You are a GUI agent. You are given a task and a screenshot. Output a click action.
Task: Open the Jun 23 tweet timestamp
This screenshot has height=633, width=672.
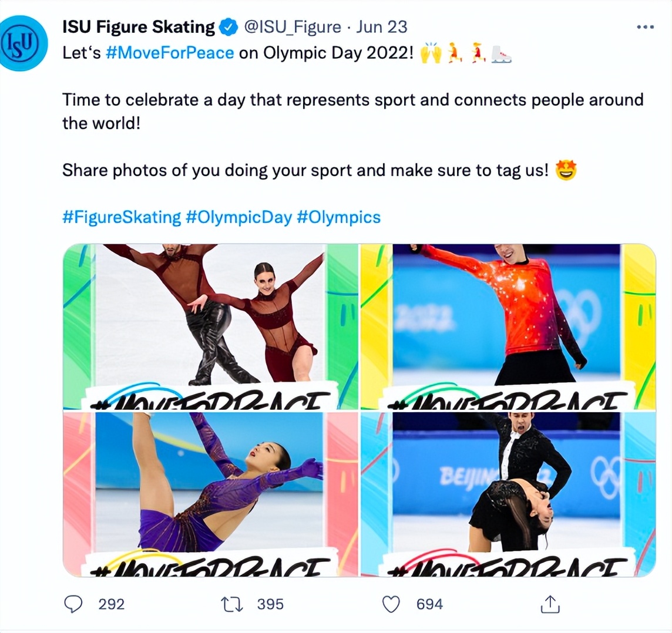[x=382, y=27]
